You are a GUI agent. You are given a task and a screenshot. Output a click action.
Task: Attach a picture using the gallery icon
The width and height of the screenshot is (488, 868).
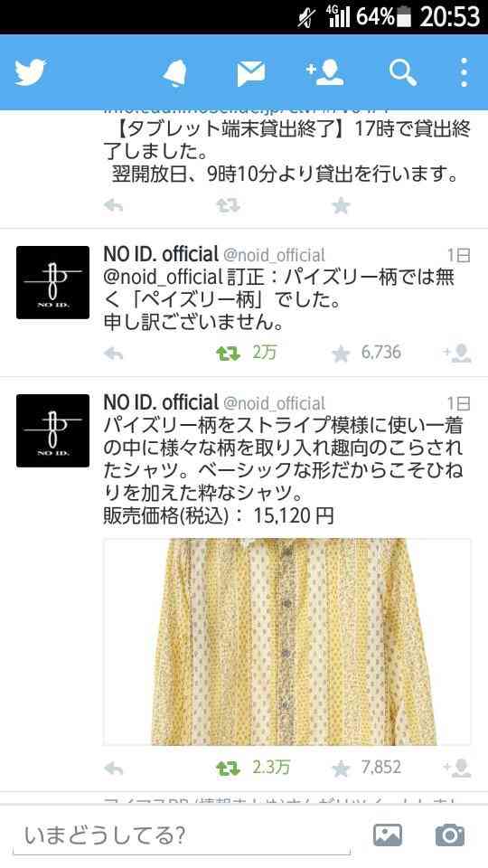388,835
